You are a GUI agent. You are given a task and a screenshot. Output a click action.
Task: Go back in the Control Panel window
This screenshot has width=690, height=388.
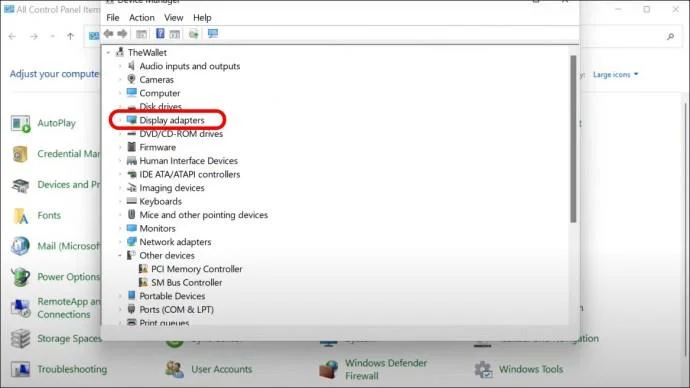point(12,37)
